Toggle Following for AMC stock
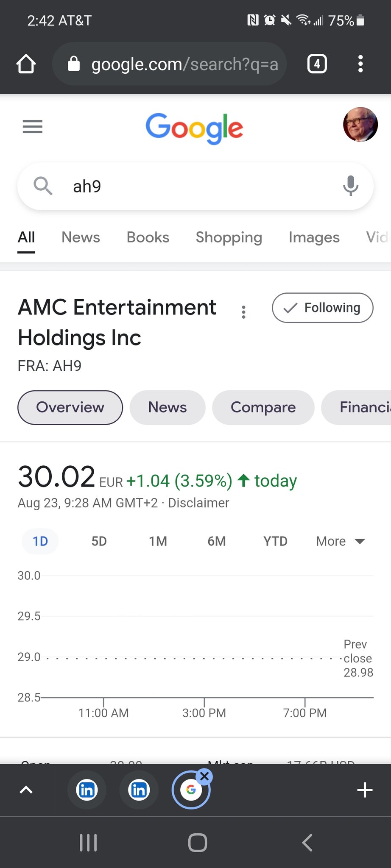Image resolution: width=391 pixels, height=868 pixels. (x=322, y=308)
